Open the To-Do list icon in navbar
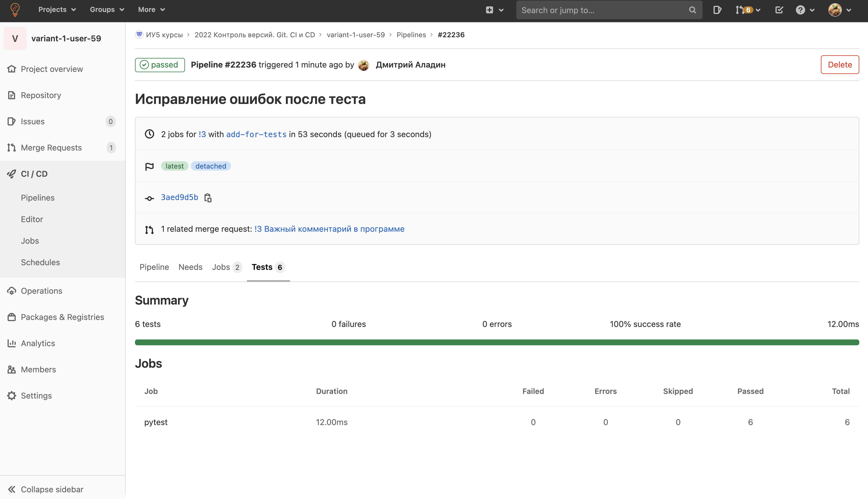This screenshot has width=868, height=499. [779, 10]
